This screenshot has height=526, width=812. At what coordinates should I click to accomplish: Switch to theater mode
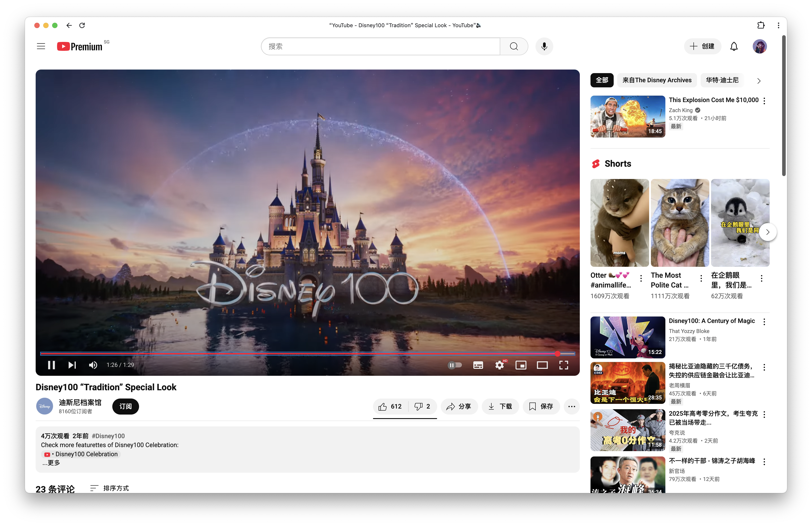(542, 365)
